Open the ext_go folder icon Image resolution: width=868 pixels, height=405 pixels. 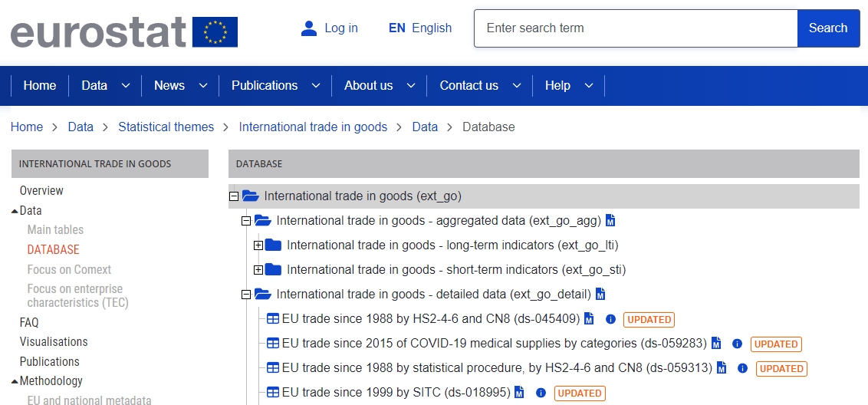[251, 196]
